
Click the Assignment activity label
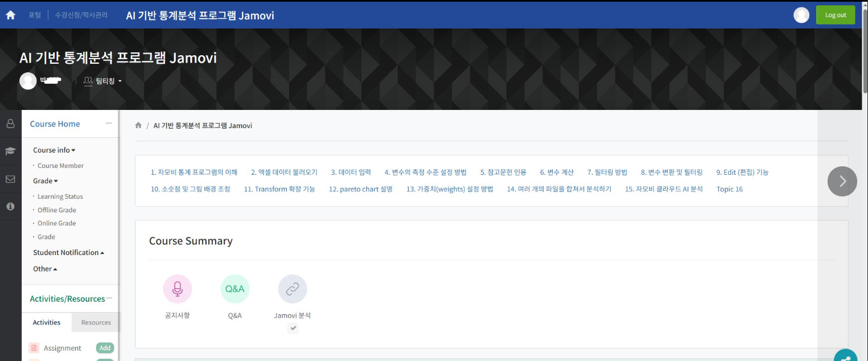(x=63, y=348)
